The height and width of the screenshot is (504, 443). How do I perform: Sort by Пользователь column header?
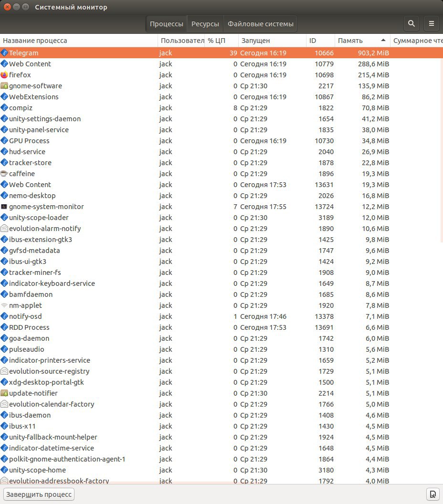181,41
